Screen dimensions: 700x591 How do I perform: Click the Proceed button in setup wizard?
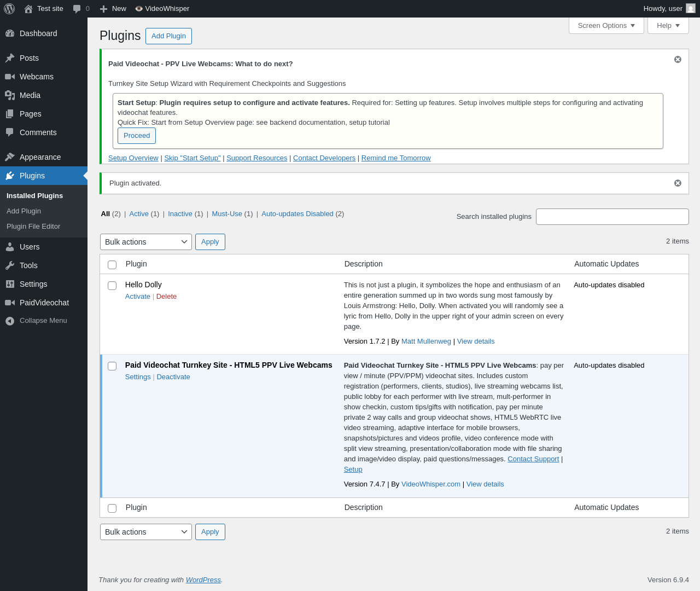pos(137,136)
